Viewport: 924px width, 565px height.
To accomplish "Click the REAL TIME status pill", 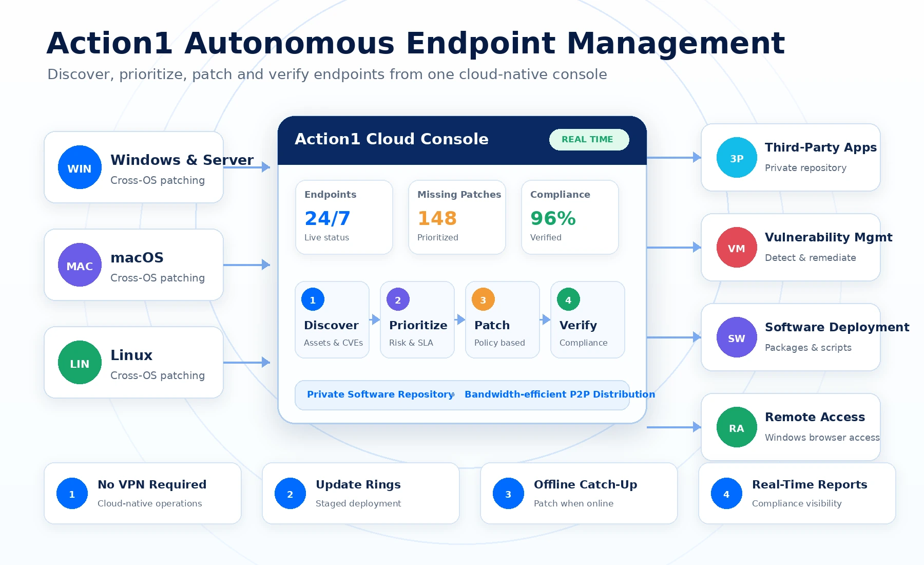I will (589, 140).
